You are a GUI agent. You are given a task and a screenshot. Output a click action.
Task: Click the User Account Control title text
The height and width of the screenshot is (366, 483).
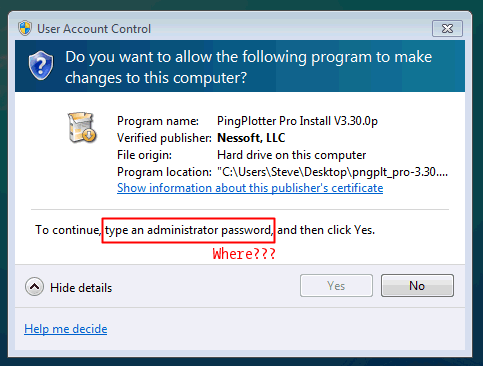(94, 29)
